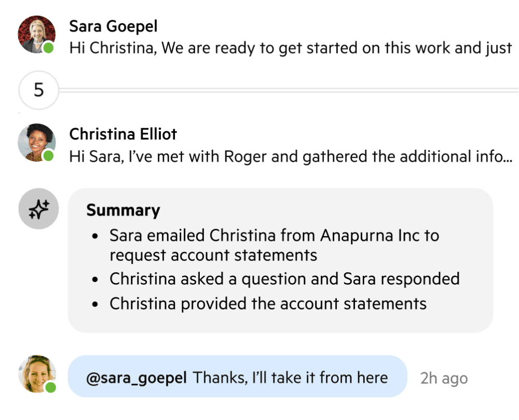
Task: Open the Christina Elliot sender name
Action: [x=123, y=134]
